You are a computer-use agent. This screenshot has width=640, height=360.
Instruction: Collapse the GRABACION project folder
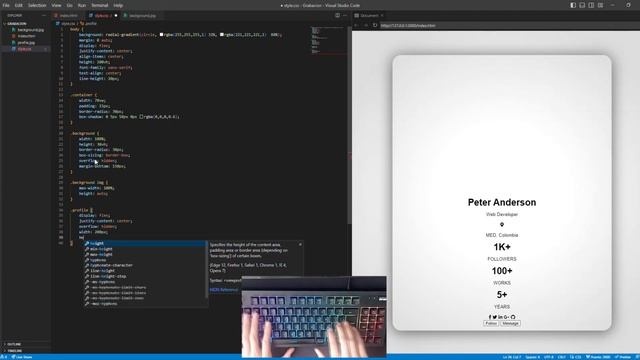(16, 24)
